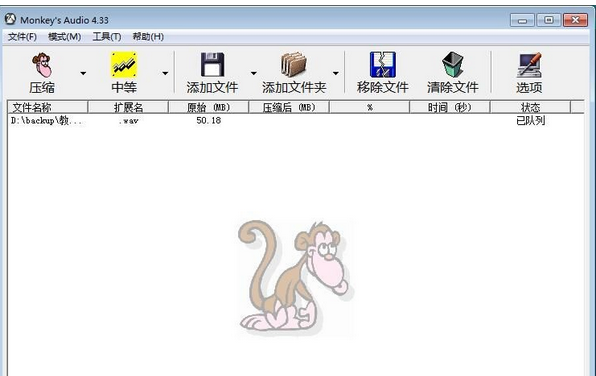Click the 已队列 status cell
This screenshot has height=376, width=596.
click(530, 121)
